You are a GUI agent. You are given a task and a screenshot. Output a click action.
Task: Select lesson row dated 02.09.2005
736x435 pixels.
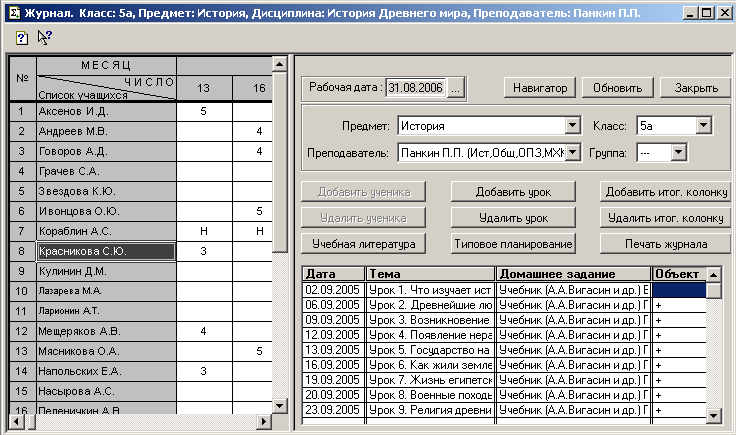504,290
